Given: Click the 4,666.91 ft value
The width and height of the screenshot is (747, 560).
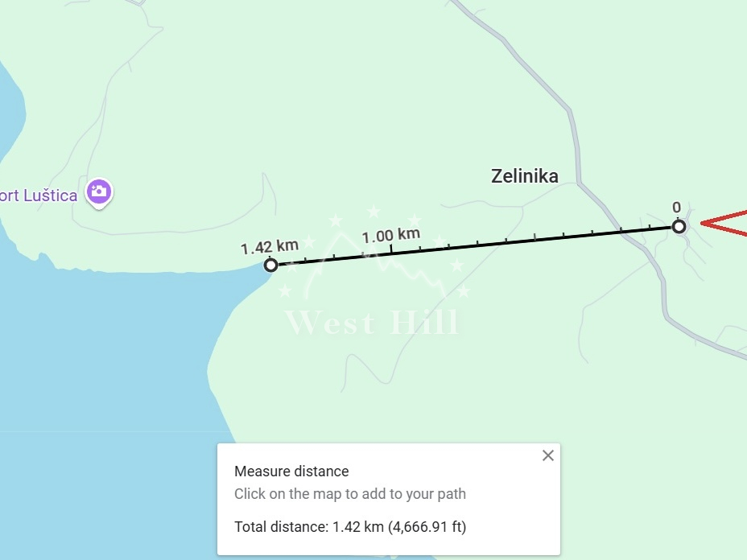Looking at the screenshot, I should pyautogui.click(x=427, y=527).
